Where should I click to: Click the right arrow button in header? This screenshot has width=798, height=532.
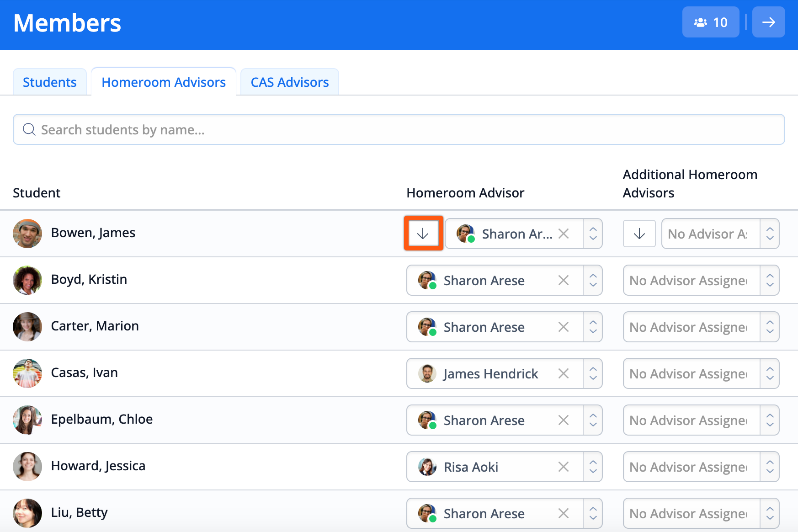point(768,22)
